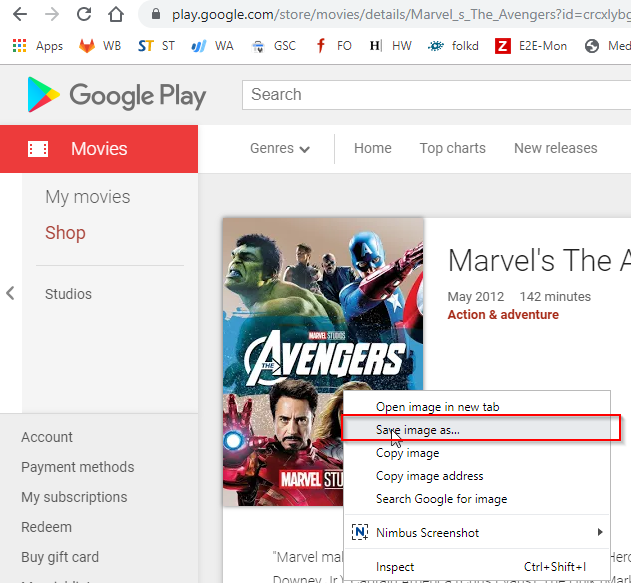631x583 pixels.
Task: Open the GSC bookmark
Action: [274, 46]
